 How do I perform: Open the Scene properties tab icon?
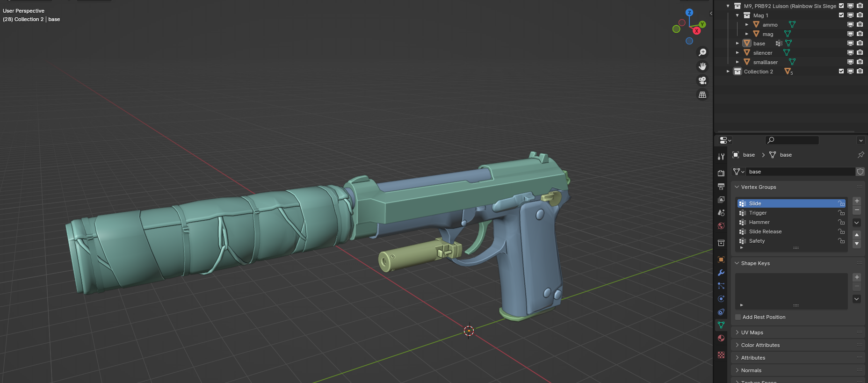coord(721,213)
